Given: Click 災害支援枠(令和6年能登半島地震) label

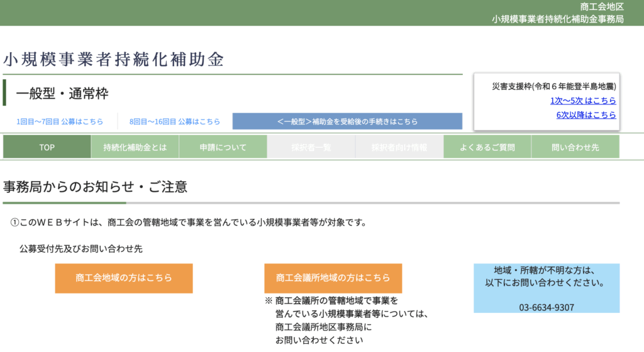Looking at the screenshot, I should pos(554,86).
